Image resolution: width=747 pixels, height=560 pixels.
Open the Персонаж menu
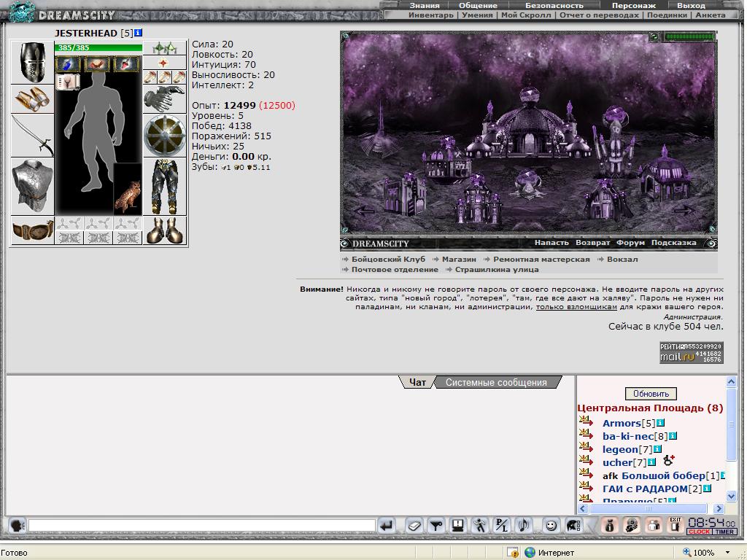[634, 5]
